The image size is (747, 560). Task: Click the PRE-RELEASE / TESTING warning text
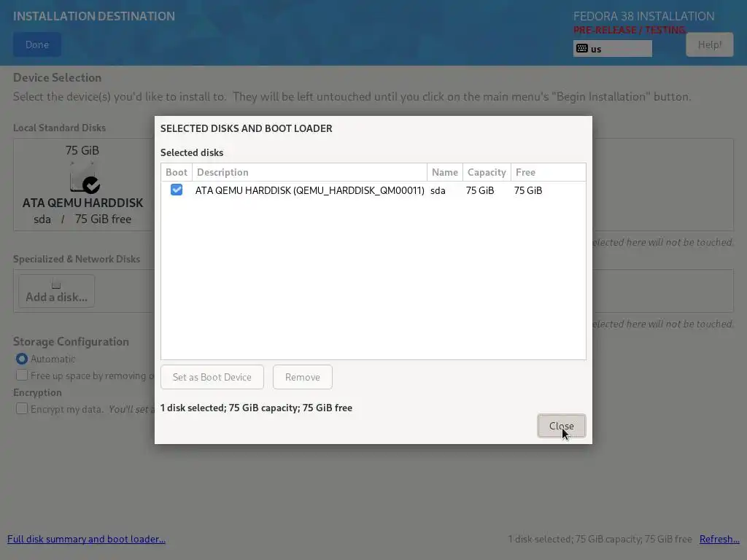click(x=630, y=30)
